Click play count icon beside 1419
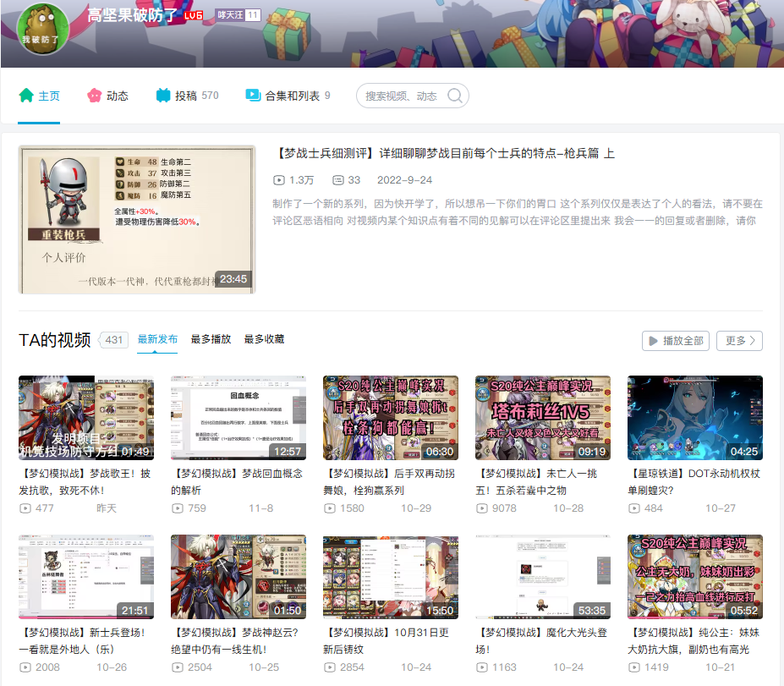This screenshot has width=784, height=686. pyautogui.click(x=634, y=667)
